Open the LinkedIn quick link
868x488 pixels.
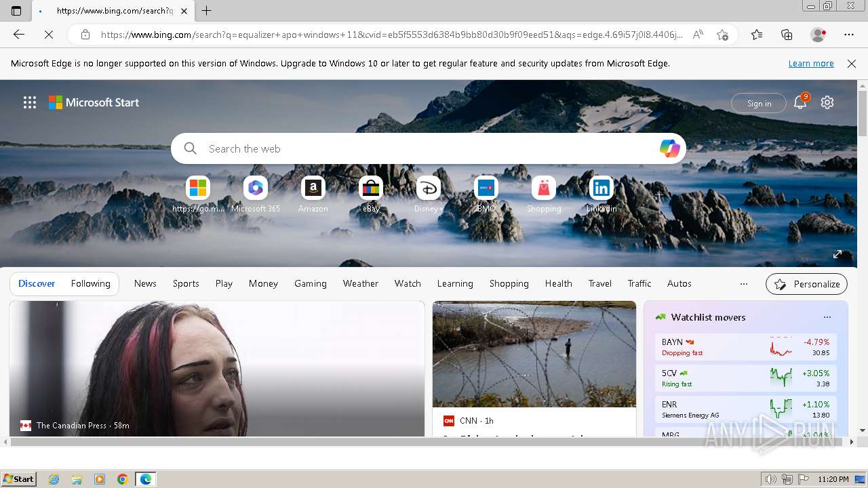click(x=601, y=195)
